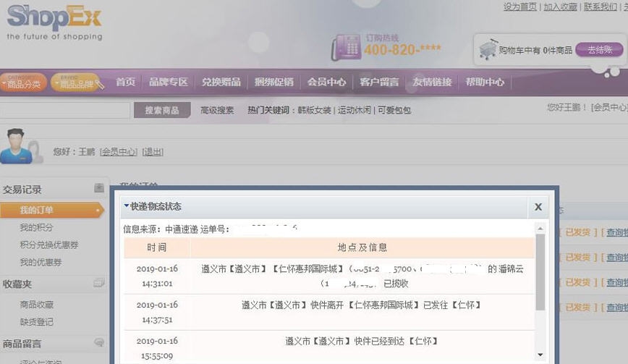The height and width of the screenshot is (364, 628).
Task: Open 缺货登记 in sidebar
Action: pyautogui.click(x=37, y=322)
